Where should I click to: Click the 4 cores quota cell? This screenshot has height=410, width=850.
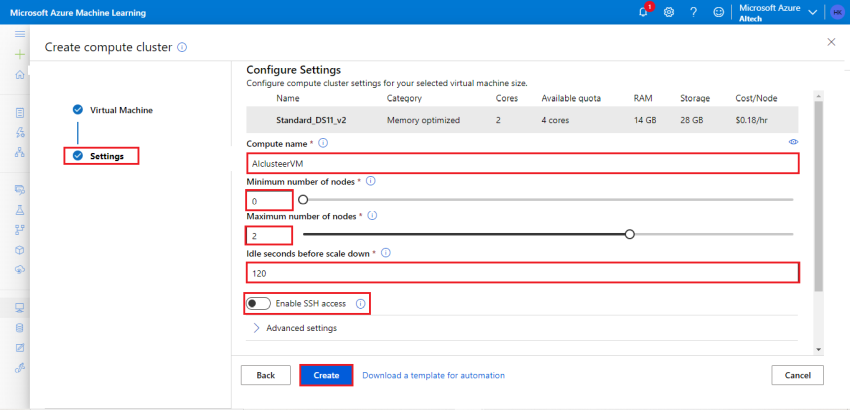click(555, 120)
